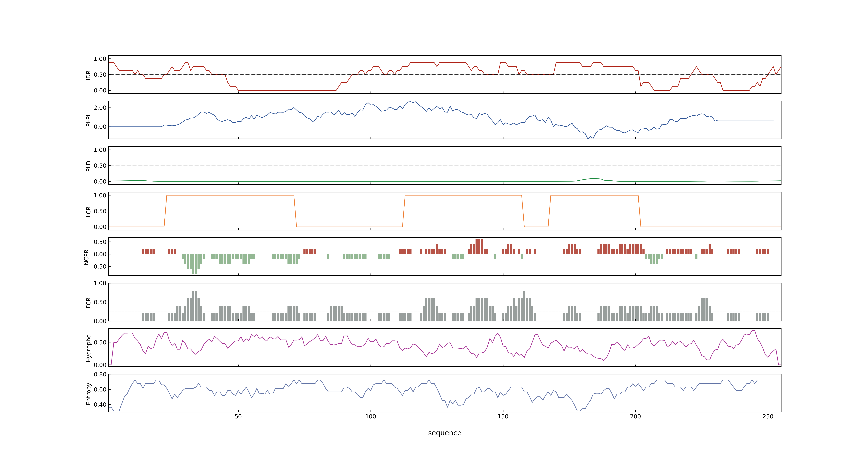
Task: Click the 1.00 tick of FCR panel
Action: pos(100,283)
